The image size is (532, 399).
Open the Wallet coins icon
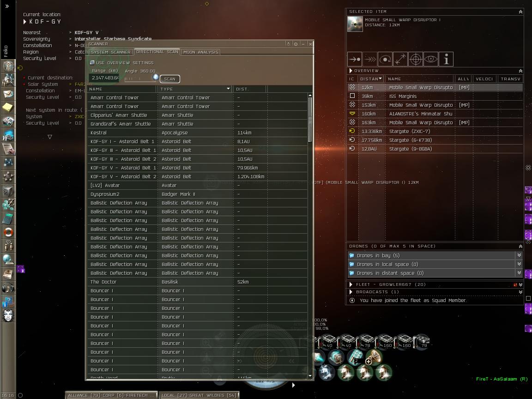coord(8,205)
